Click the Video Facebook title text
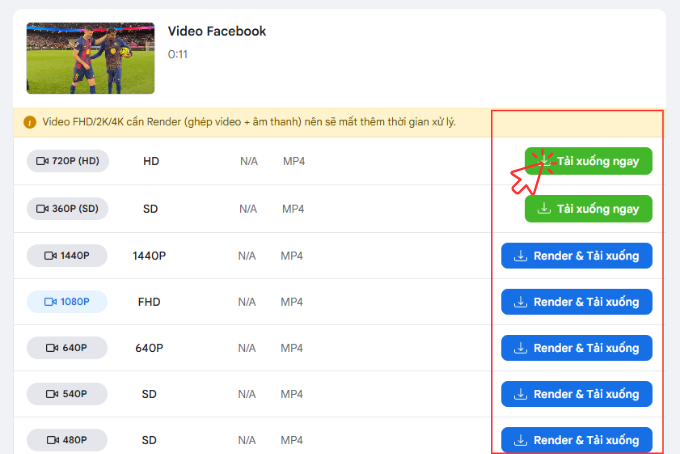The image size is (680, 454). pos(217,31)
